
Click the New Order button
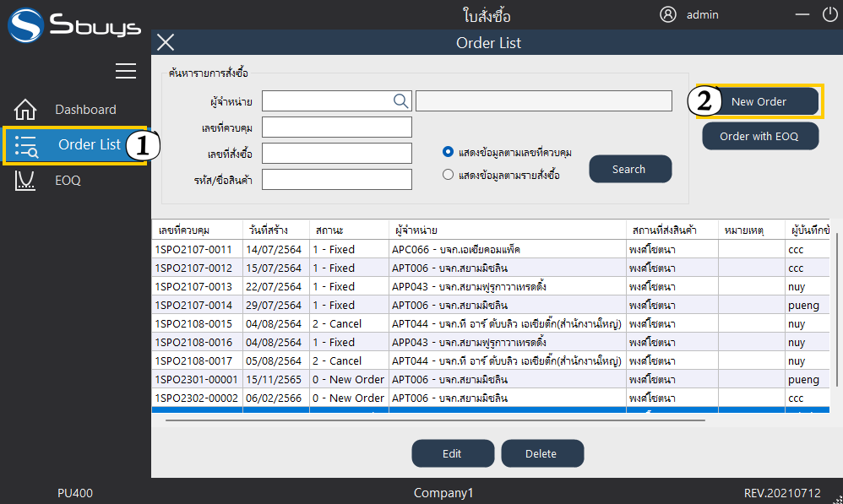pyautogui.click(x=759, y=101)
